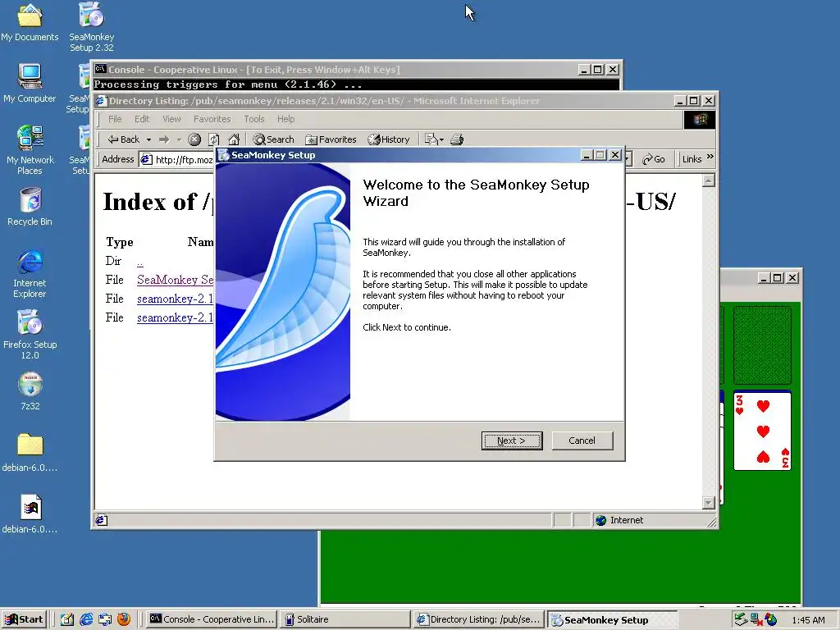Open the Tools menu in Internet Explorer
This screenshot has width=840, height=630.
point(254,119)
